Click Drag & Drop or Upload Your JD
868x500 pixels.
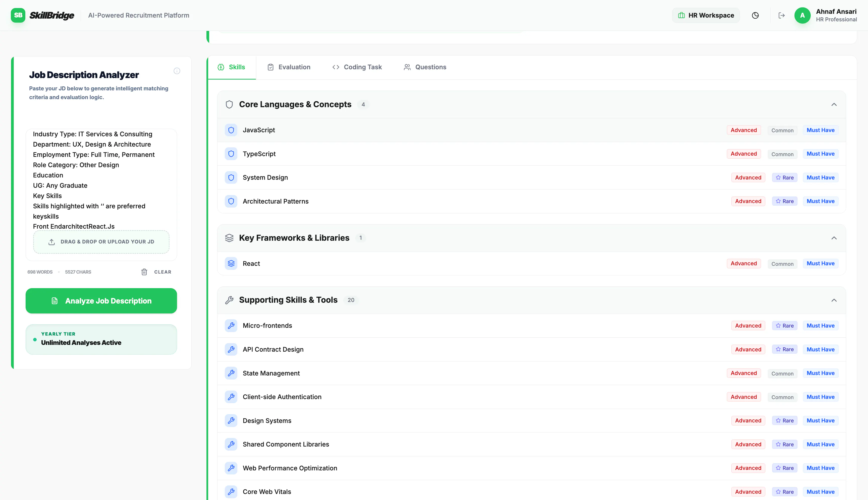point(101,242)
